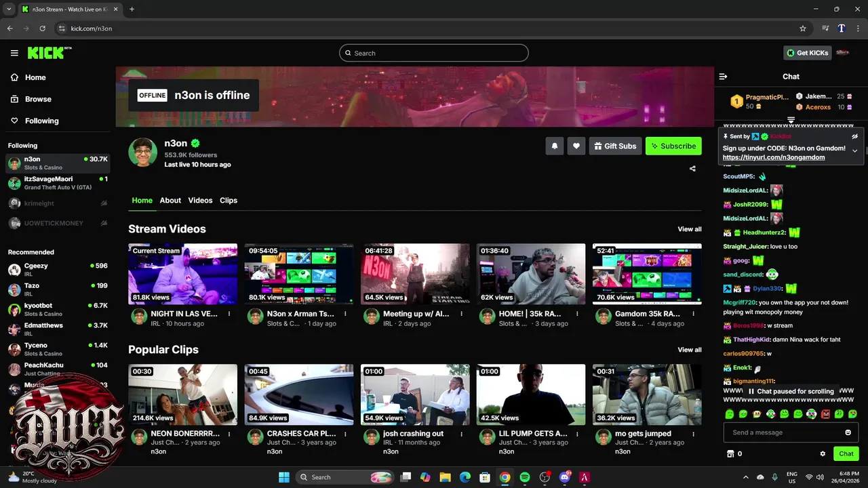Click the Subscribe button

673,146
